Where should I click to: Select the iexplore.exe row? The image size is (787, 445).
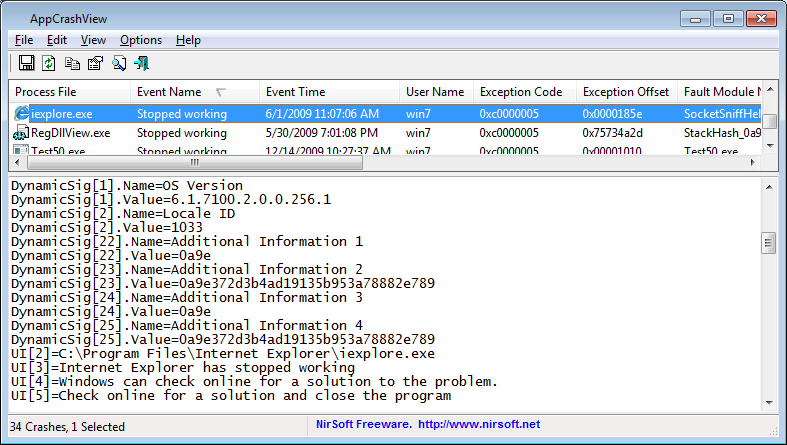coord(385,114)
